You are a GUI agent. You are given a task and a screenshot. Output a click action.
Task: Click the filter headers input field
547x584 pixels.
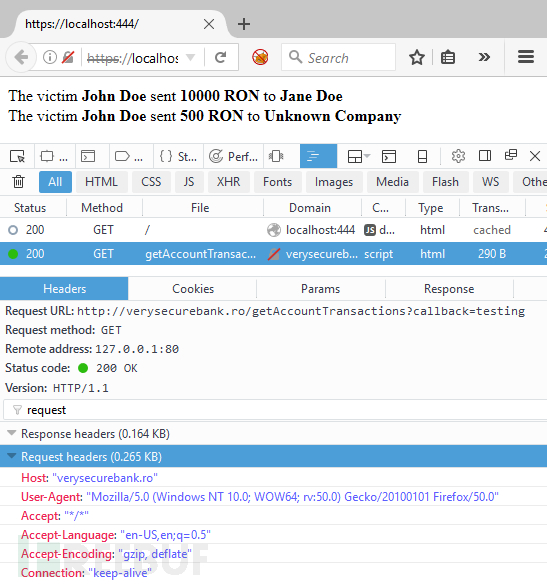(x=275, y=410)
